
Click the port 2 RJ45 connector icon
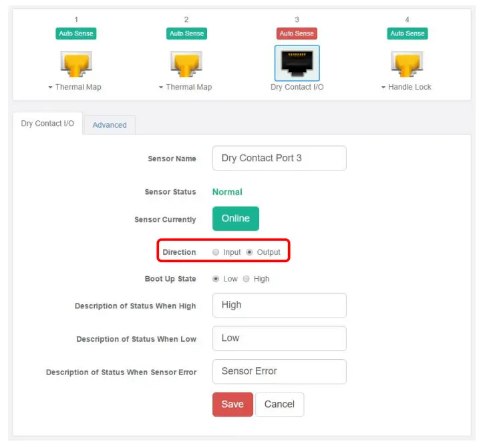186,63
